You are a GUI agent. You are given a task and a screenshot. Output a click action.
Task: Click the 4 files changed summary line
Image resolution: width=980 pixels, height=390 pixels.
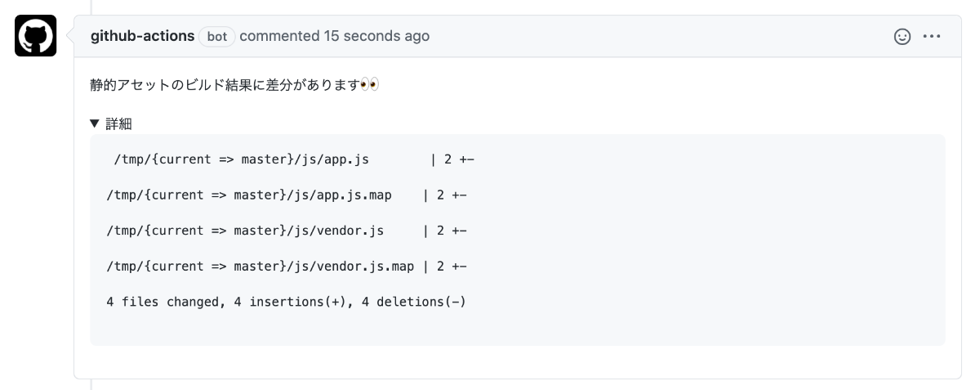(287, 303)
